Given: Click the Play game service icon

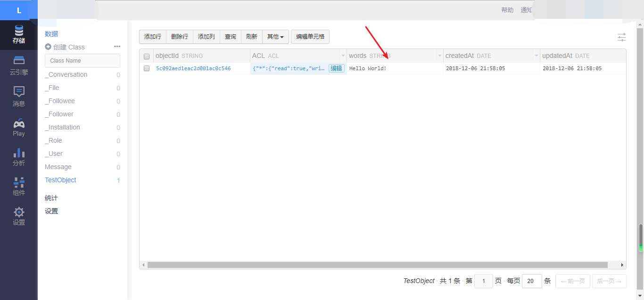Looking at the screenshot, I should pos(18,126).
